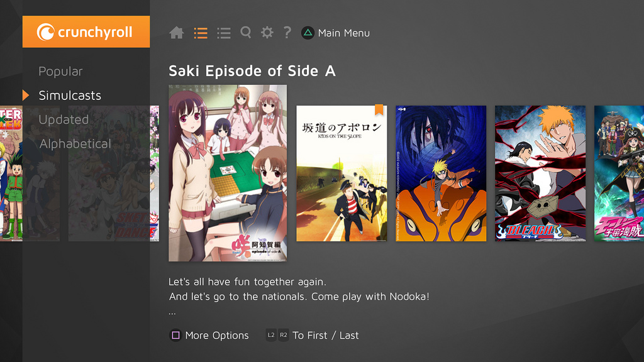
Task: Open the Naruto Shippuden poster
Action: coord(441,173)
